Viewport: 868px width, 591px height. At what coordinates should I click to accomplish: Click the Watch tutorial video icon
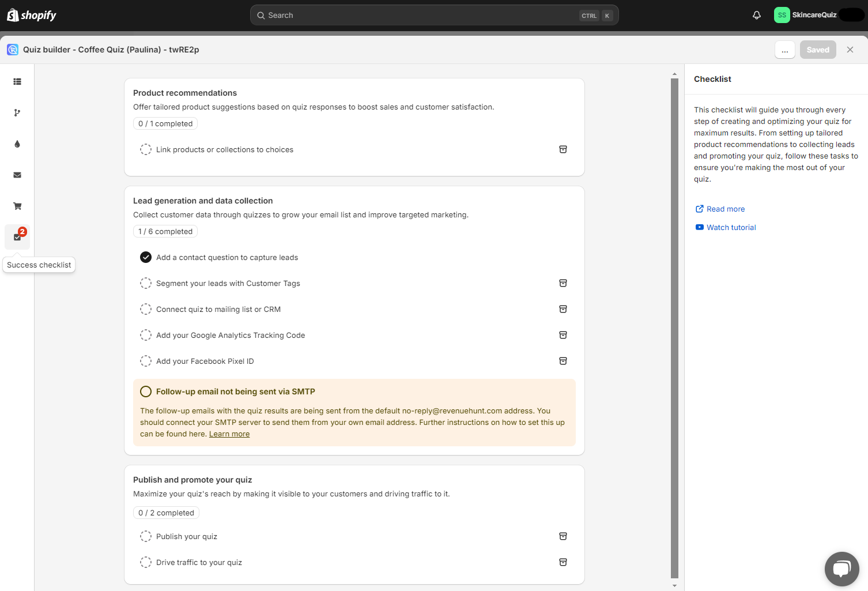(700, 227)
